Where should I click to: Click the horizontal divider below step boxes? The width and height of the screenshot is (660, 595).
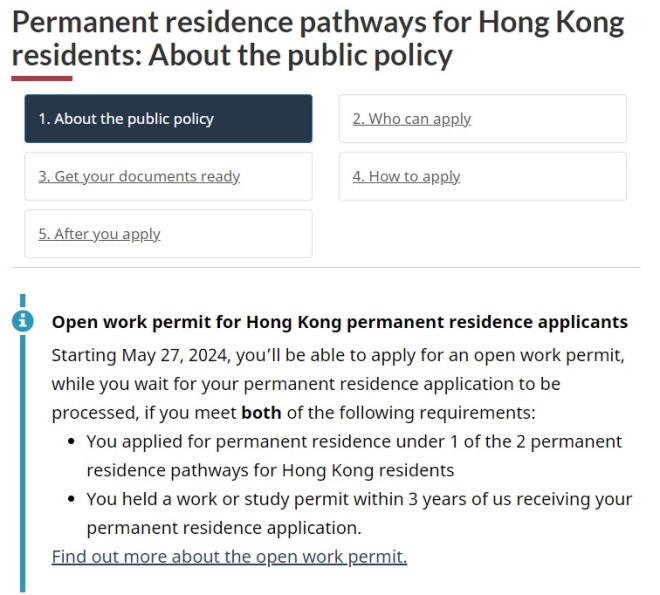(x=325, y=267)
